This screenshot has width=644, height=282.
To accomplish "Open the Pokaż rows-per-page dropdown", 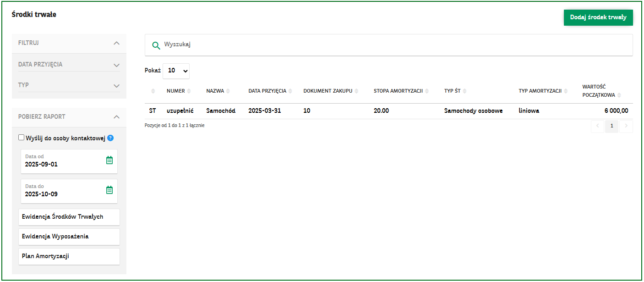I will point(176,71).
